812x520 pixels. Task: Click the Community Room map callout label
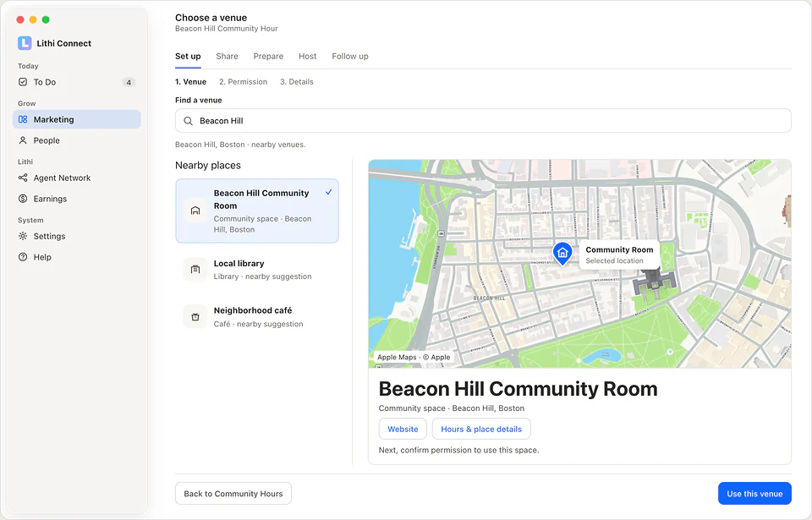pos(619,255)
